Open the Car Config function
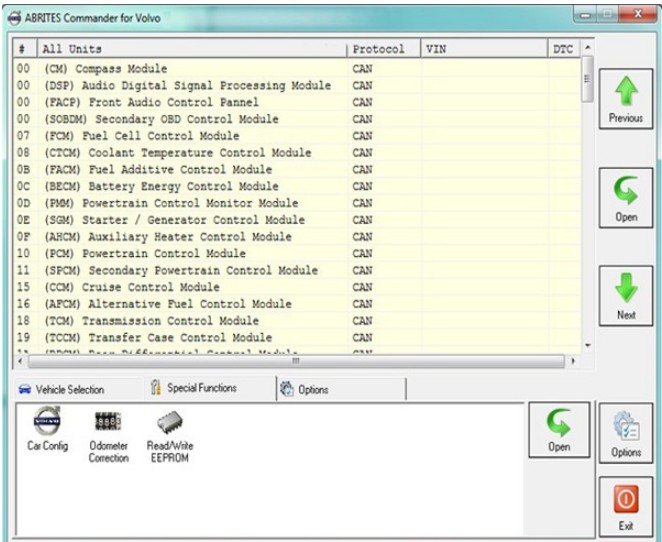662x542 pixels. (x=47, y=429)
